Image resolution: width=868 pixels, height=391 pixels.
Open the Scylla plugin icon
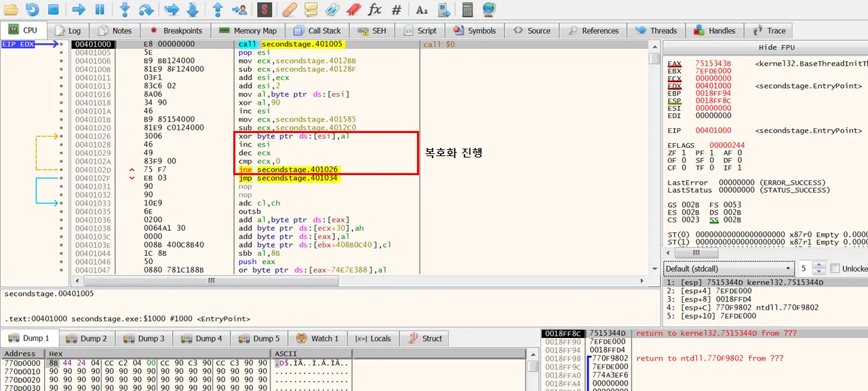coord(264,10)
